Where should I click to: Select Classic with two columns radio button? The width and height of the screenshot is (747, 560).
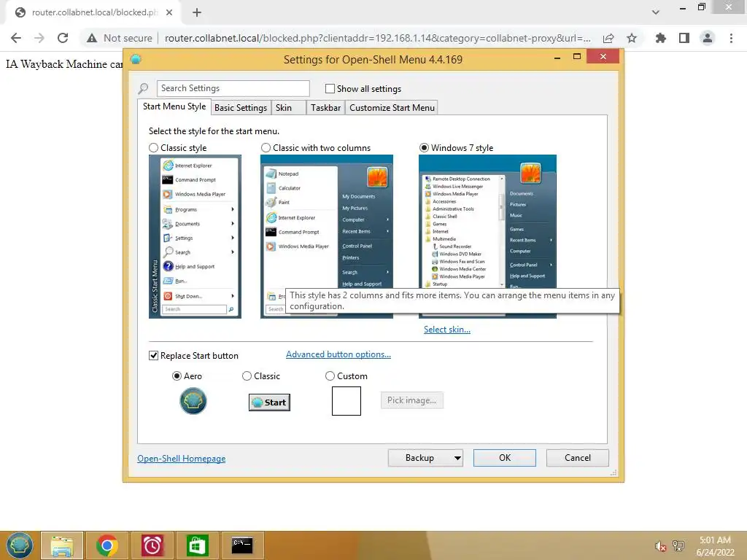tap(266, 147)
